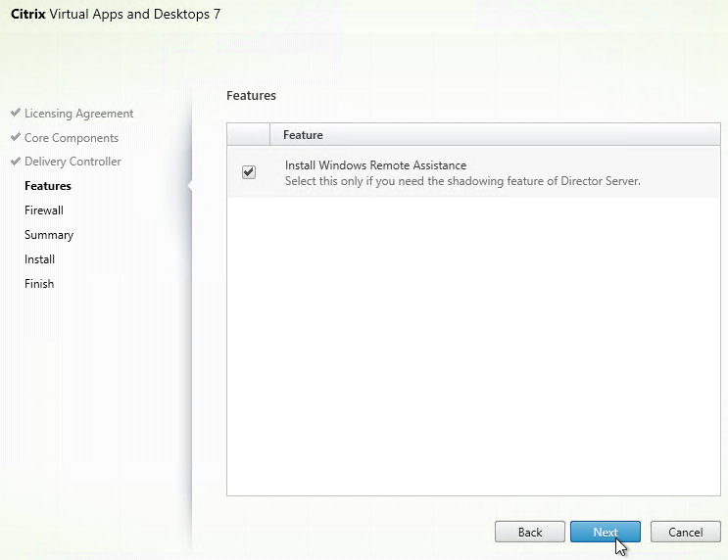728x560 pixels.
Task: Click the Features page heading
Action: pyautogui.click(x=251, y=96)
